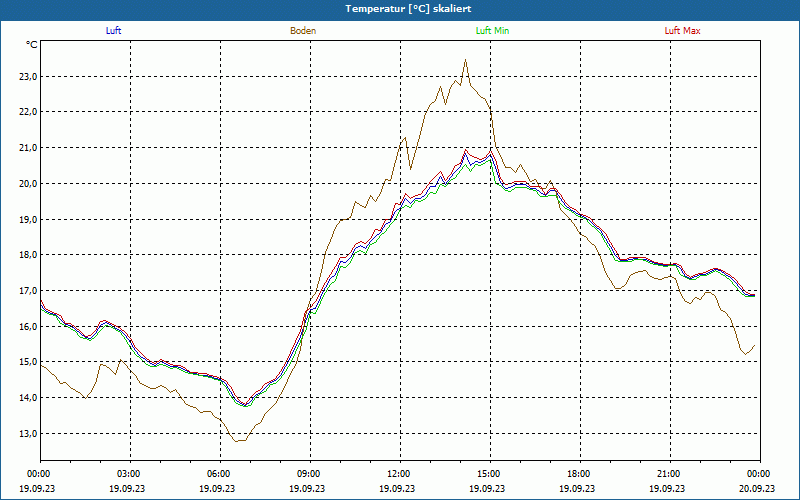This screenshot has width=800, height=500.
Task: Click the 18:00 time axis label
Action: coord(581,474)
